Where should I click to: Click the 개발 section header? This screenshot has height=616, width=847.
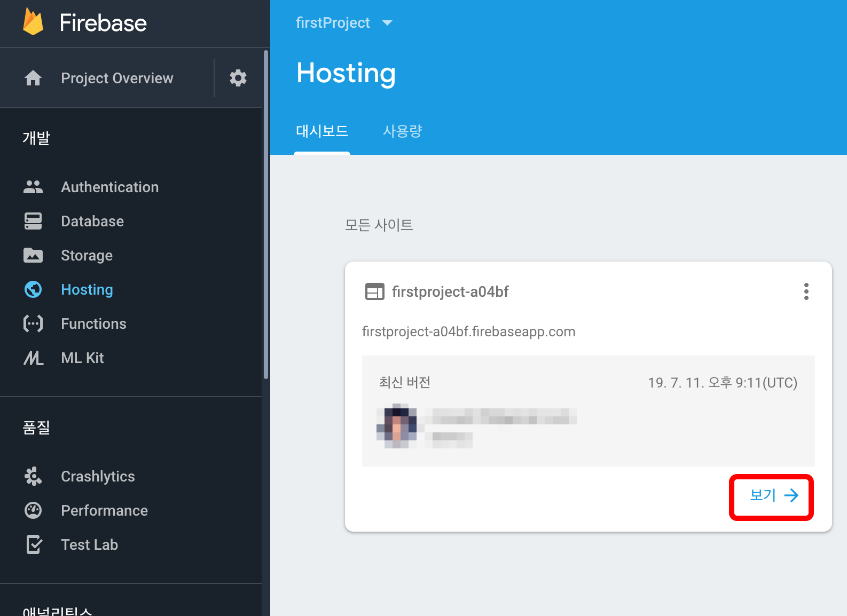click(36, 138)
